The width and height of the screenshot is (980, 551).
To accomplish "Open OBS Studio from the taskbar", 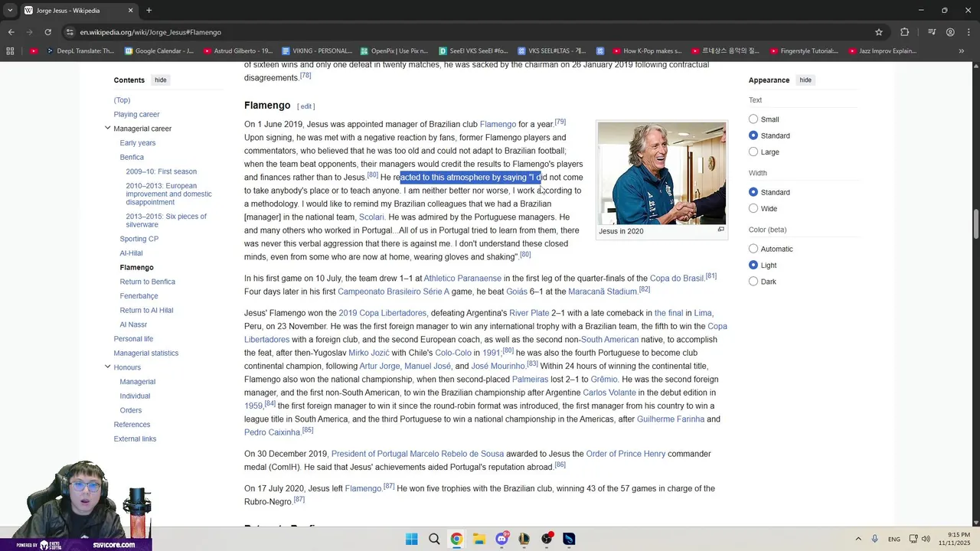I will point(547,539).
